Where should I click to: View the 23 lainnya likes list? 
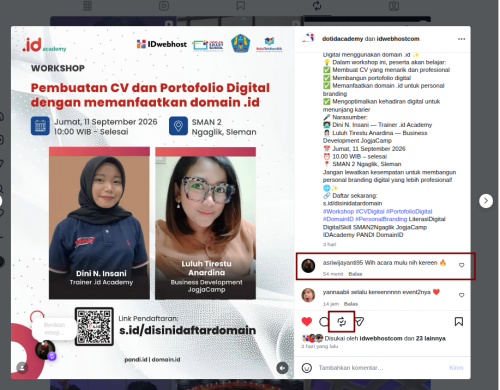coord(430,338)
